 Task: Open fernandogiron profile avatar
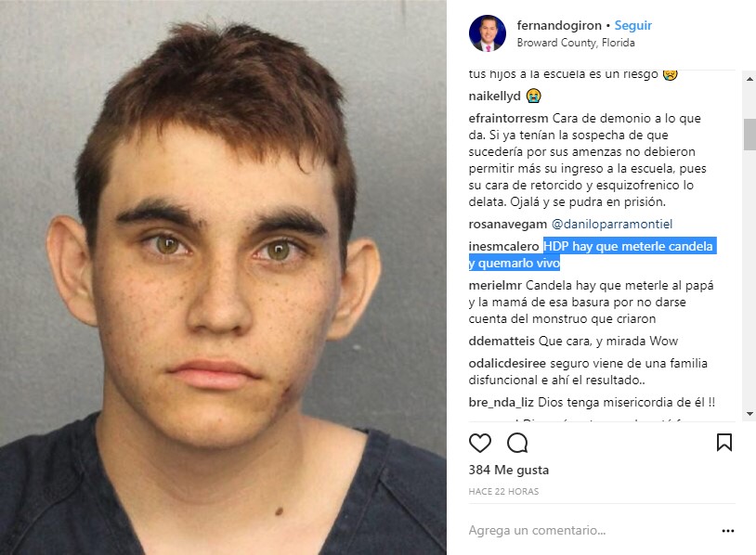point(488,33)
